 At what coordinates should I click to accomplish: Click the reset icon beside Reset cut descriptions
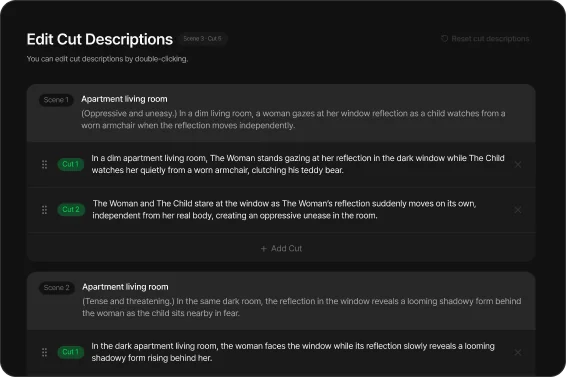tap(444, 38)
